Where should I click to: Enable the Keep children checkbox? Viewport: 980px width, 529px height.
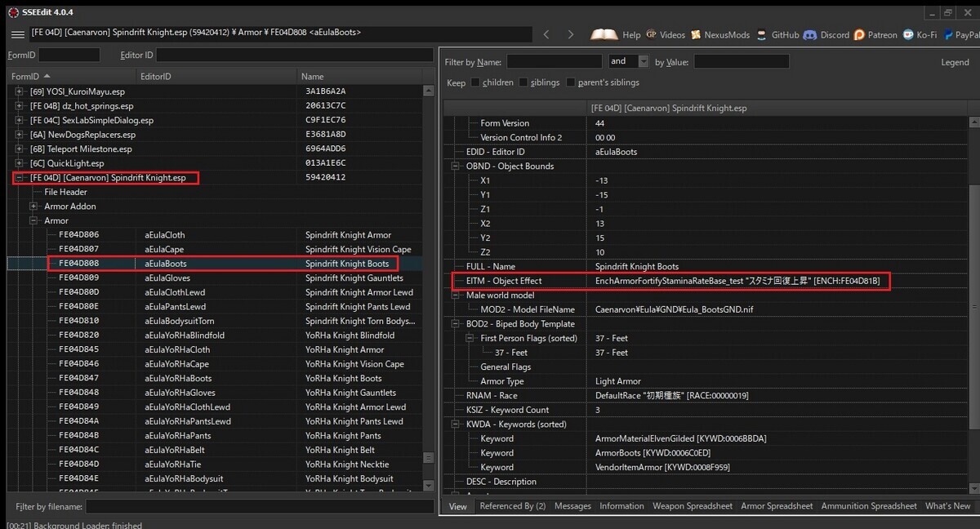tap(475, 82)
